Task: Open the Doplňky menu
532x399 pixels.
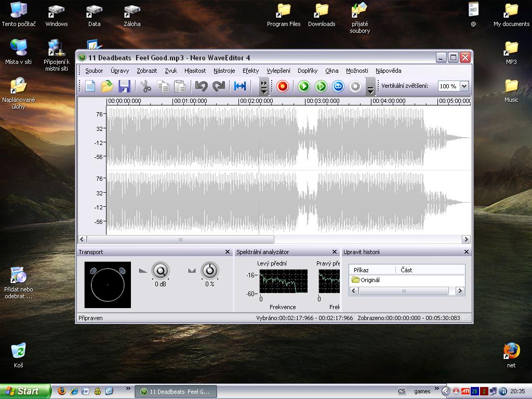Action: pyautogui.click(x=308, y=71)
